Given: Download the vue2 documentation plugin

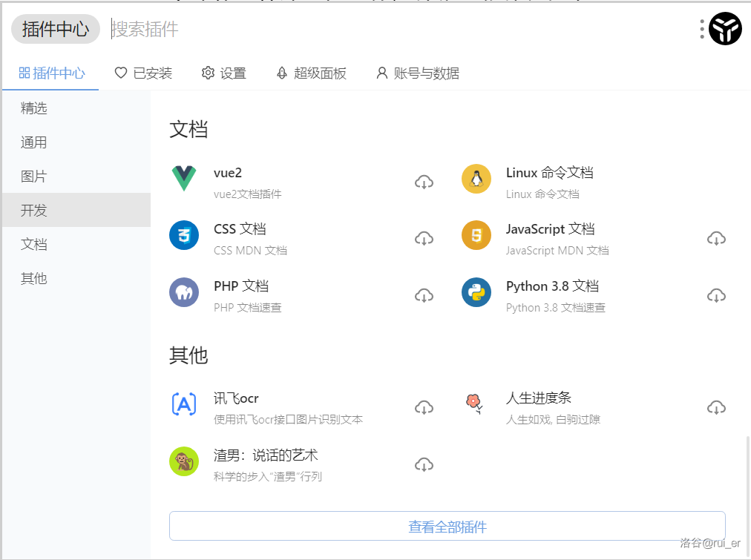Looking at the screenshot, I should [424, 182].
